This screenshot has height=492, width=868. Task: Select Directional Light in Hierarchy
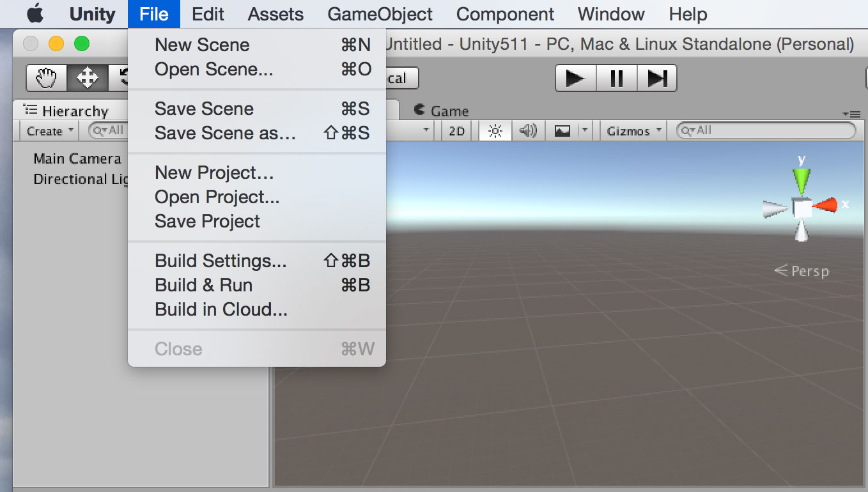click(81, 179)
